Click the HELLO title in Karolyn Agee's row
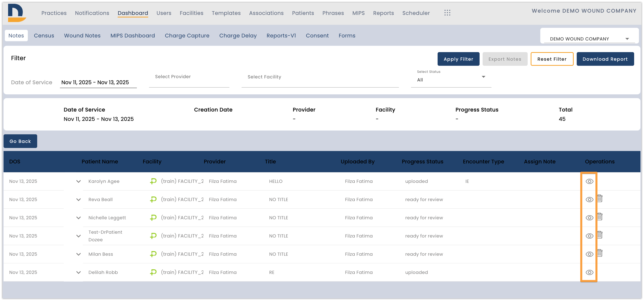The height and width of the screenshot is (301, 644). (x=276, y=181)
